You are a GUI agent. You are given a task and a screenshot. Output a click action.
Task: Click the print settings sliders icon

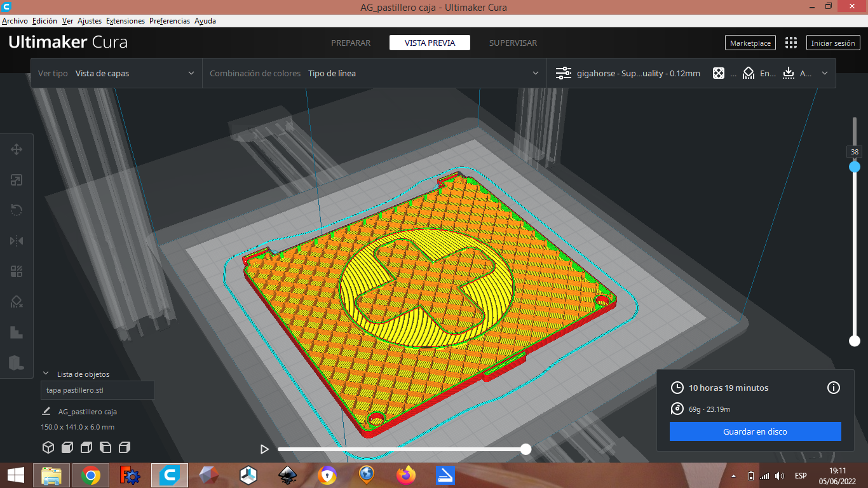tap(564, 73)
